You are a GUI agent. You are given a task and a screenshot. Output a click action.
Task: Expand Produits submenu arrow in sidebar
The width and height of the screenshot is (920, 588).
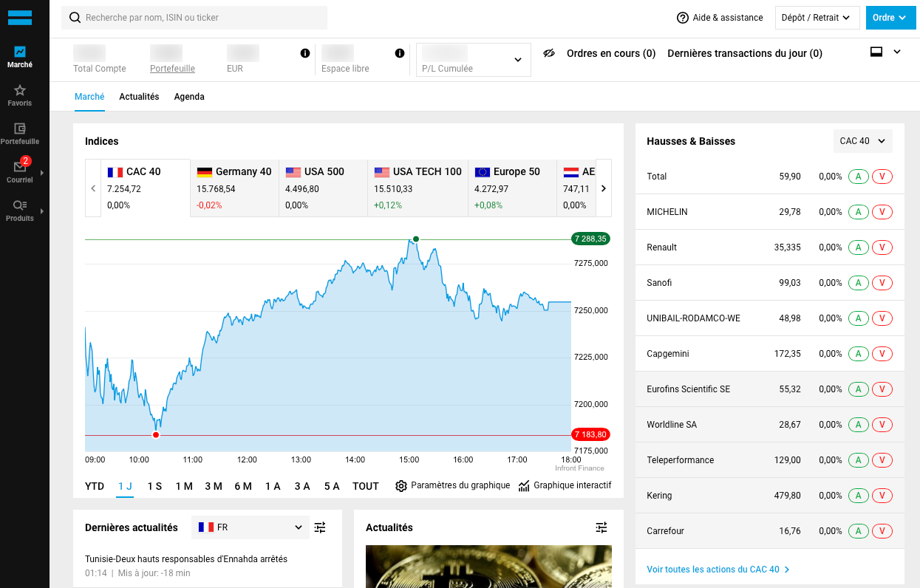tap(42, 211)
